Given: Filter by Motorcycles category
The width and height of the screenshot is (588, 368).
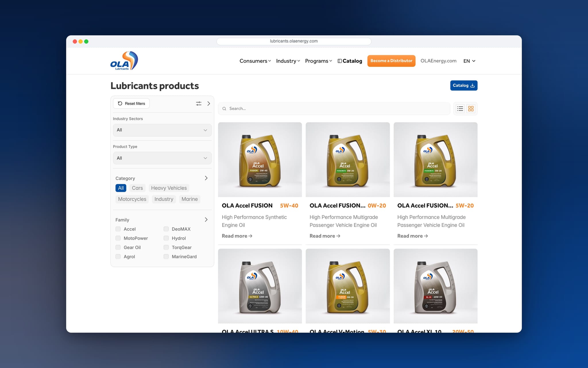Looking at the screenshot, I should click(x=132, y=199).
